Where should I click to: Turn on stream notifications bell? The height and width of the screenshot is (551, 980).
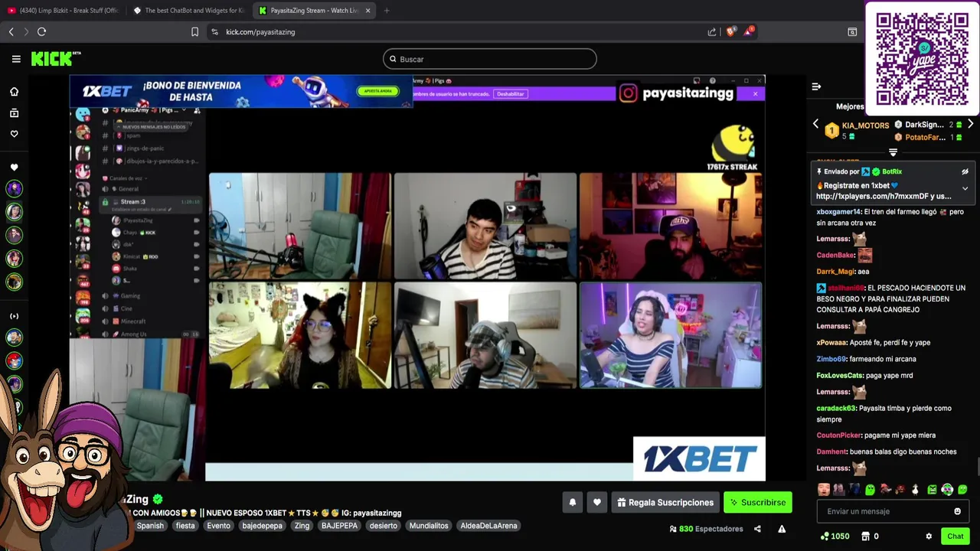click(x=572, y=502)
